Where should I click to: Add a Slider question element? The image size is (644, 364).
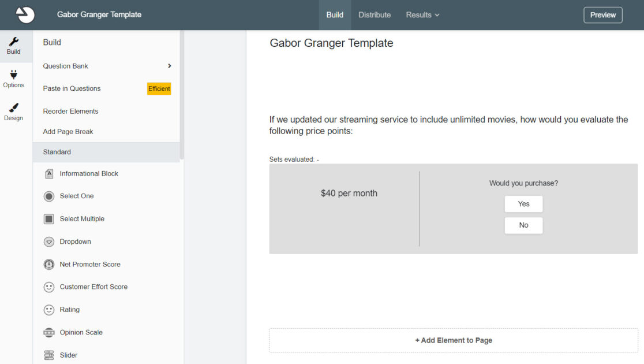pyautogui.click(x=68, y=355)
